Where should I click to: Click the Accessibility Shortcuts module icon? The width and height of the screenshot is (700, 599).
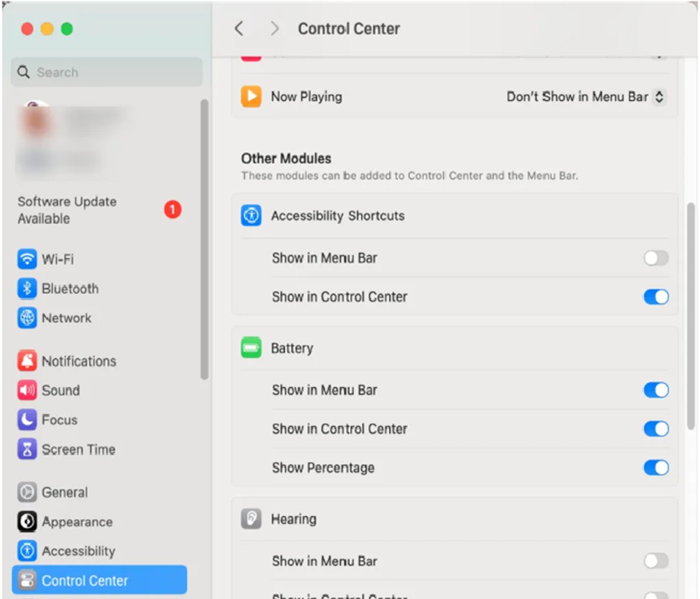tap(250, 215)
